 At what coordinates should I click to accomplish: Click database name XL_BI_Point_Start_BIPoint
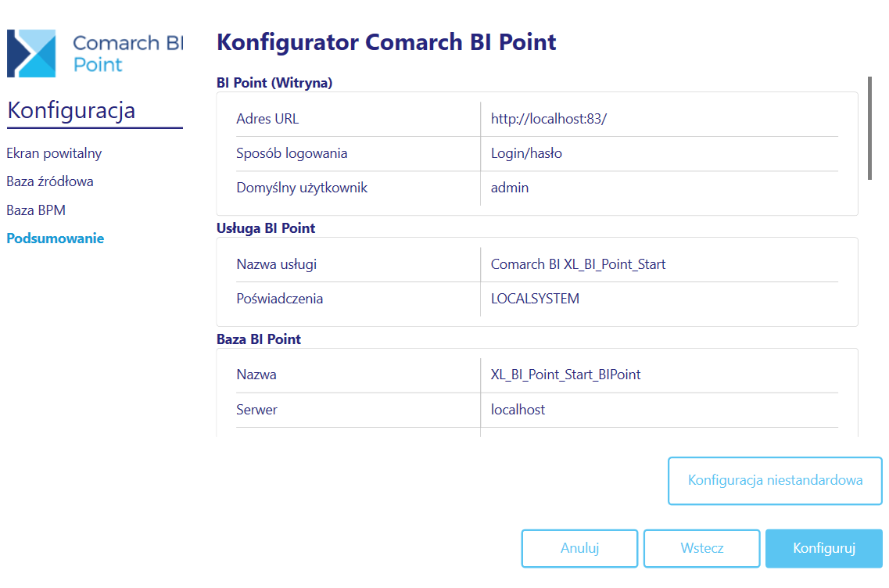pos(565,375)
